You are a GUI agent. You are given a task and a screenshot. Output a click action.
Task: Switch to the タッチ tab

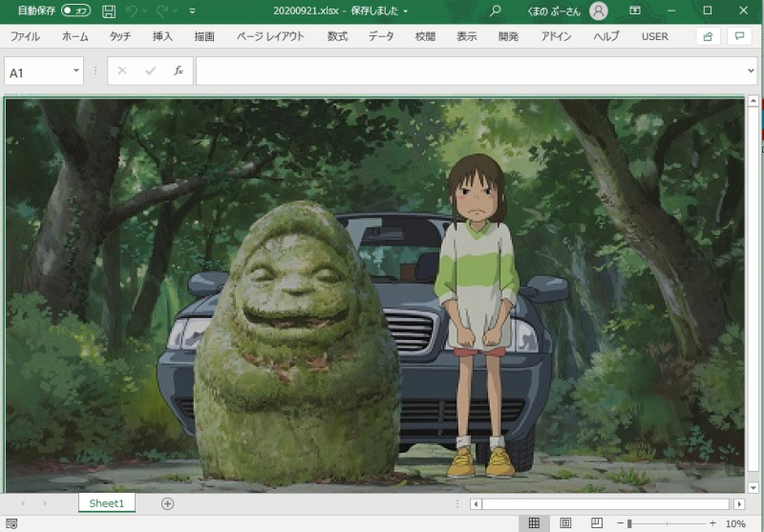(x=120, y=36)
